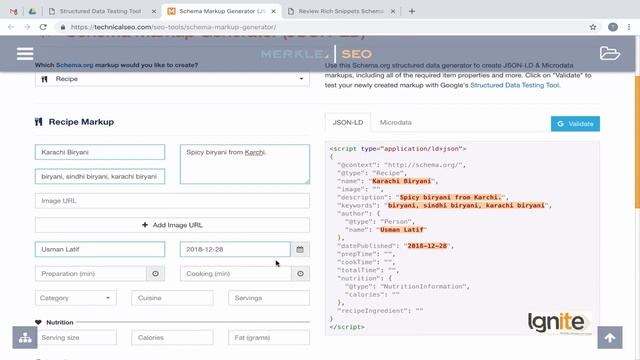
Task: Click the "recipeIngredient" line in the code
Action: click(x=380, y=311)
